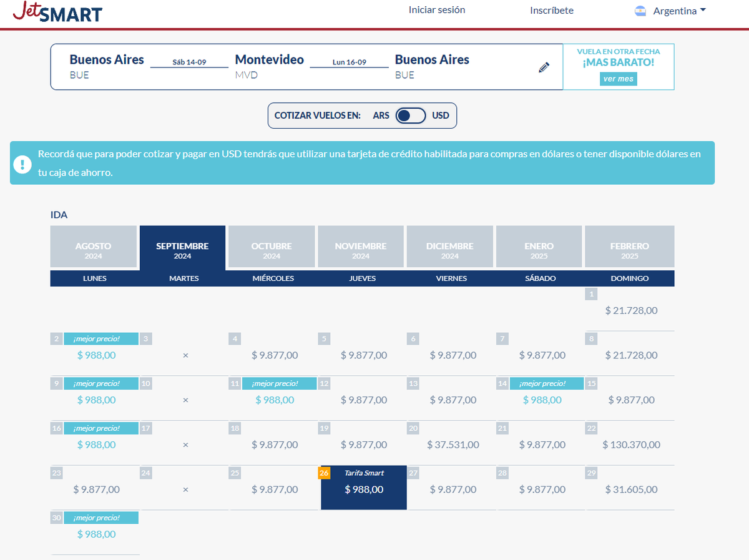Click the unavailable X on September 3
This screenshot has width=749, height=560.
pyautogui.click(x=185, y=355)
